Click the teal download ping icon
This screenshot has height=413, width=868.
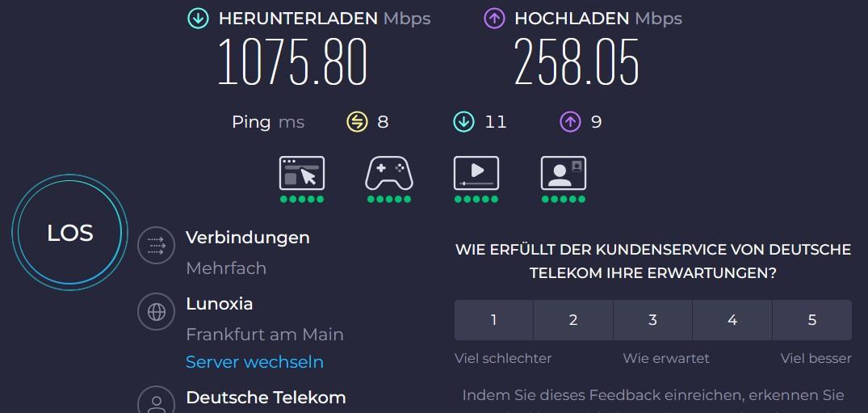point(463,122)
